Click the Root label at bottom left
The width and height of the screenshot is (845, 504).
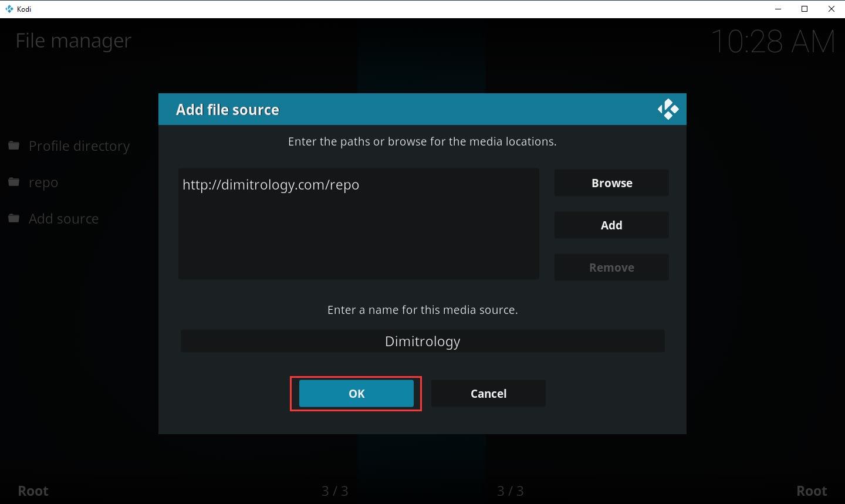(33, 491)
